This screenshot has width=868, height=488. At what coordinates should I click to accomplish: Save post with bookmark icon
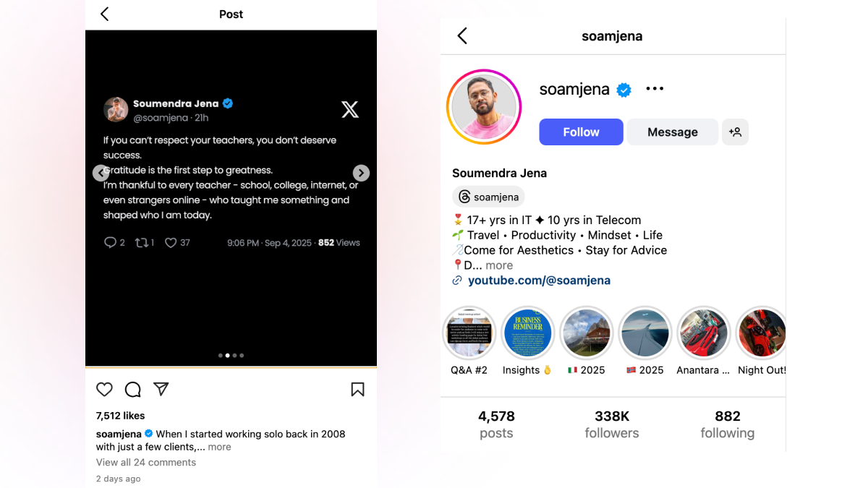(x=357, y=390)
